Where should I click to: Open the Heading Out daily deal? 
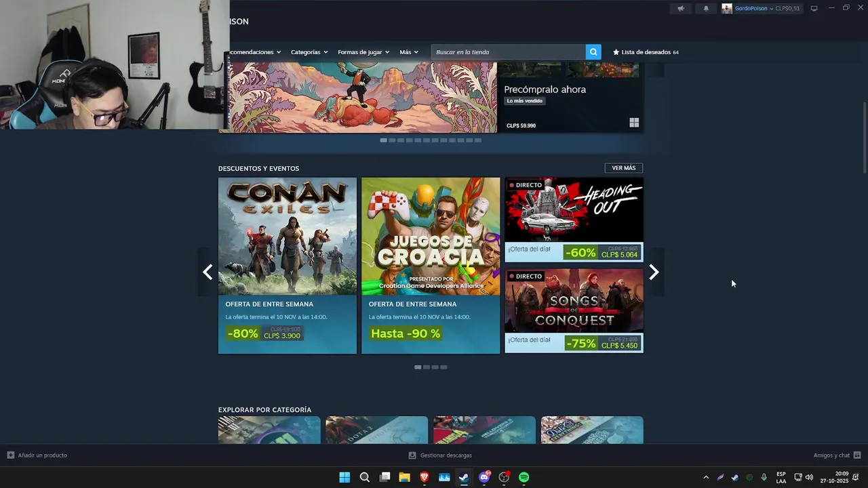click(574, 220)
